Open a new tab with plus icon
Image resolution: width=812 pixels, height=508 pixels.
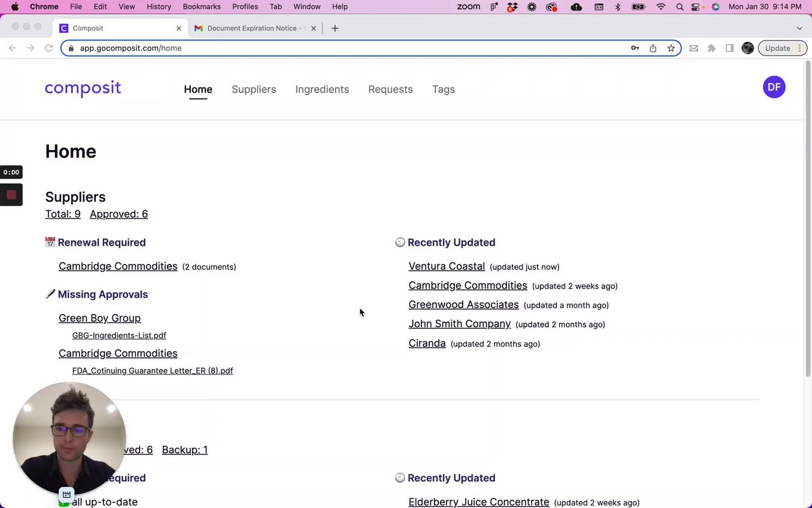pyautogui.click(x=335, y=28)
